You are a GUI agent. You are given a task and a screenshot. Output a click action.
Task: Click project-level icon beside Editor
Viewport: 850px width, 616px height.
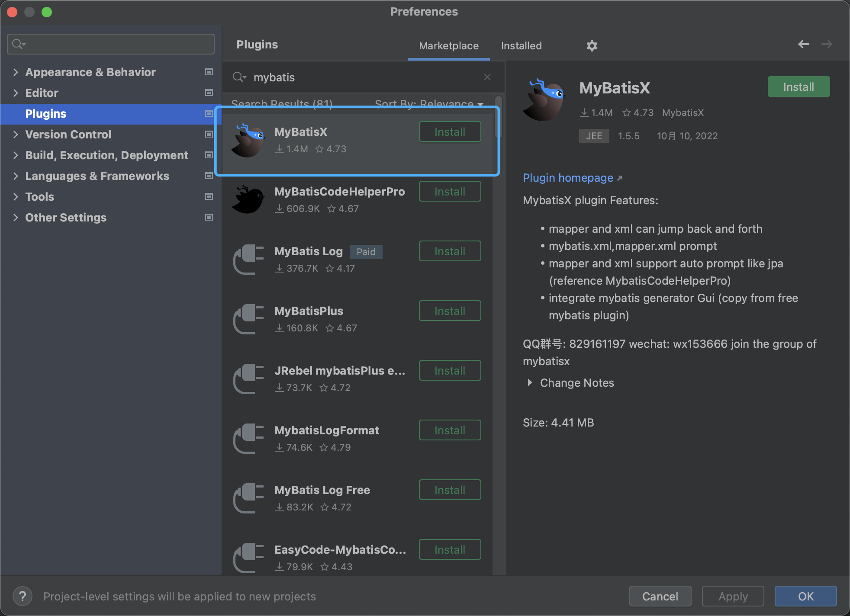(209, 93)
